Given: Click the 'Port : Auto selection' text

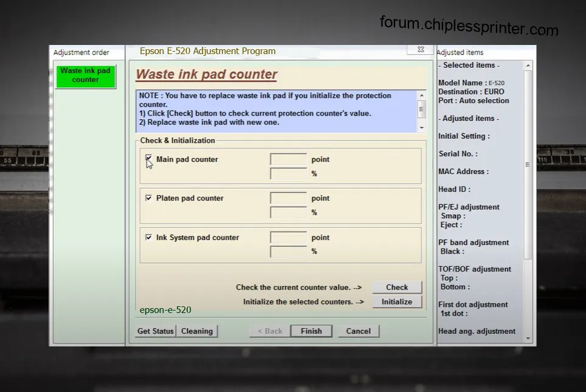Looking at the screenshot, I should [474, 100].
